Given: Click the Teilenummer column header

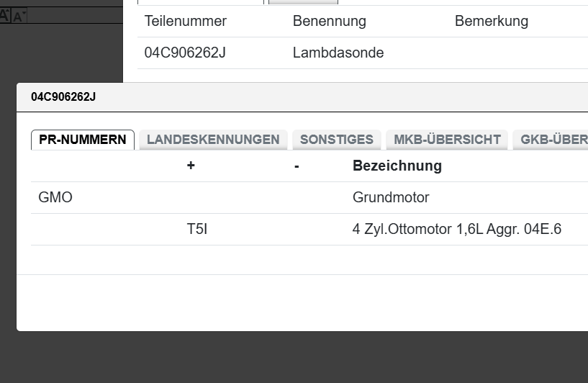Looking at the screenshot, I should click(x=186, y=22).
